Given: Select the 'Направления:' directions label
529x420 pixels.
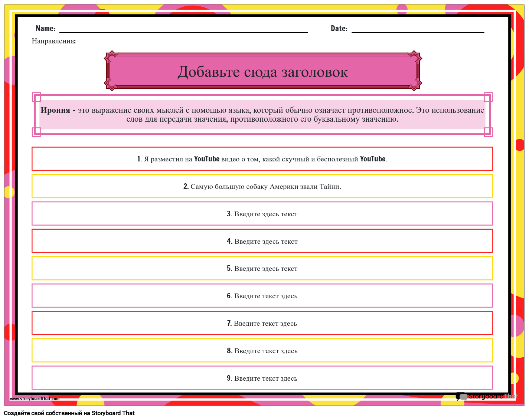Looking at the screenshot, I should [x=54, y=41].
